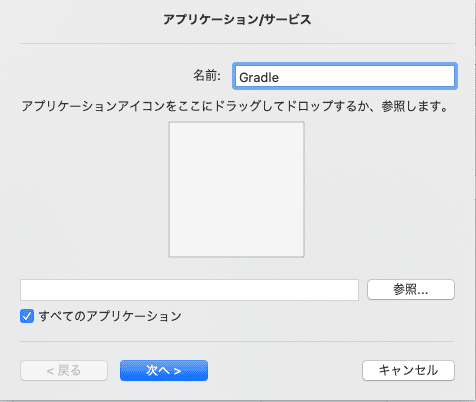
Task: Click the 参照... browse button
Action: click(x=411, y=290)
